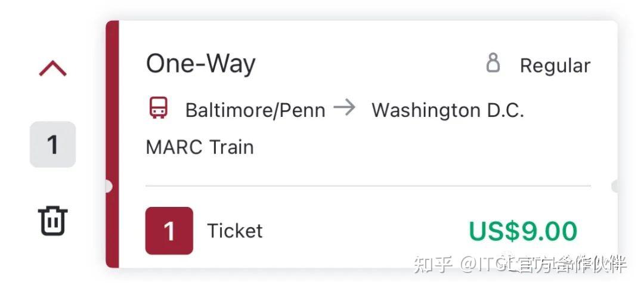644x291 pixels.
Task: Click the Regular passenger type label
Action: click(x=555, y=65)
